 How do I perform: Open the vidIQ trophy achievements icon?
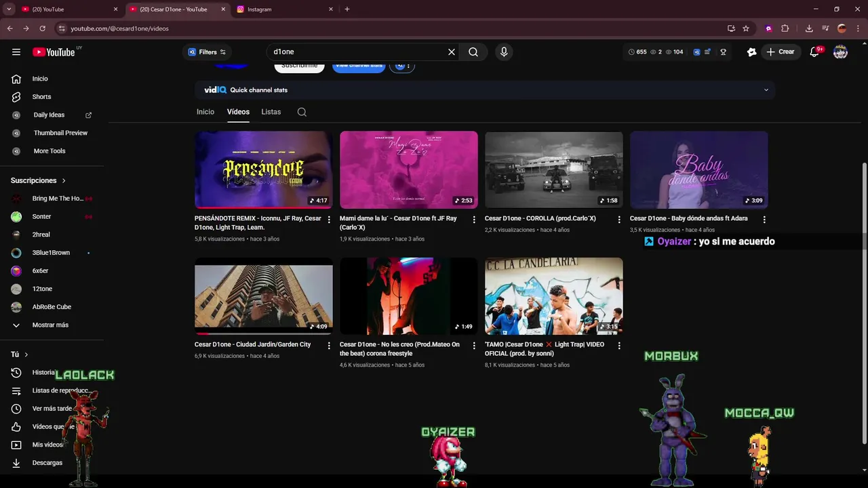coord(724,52)
